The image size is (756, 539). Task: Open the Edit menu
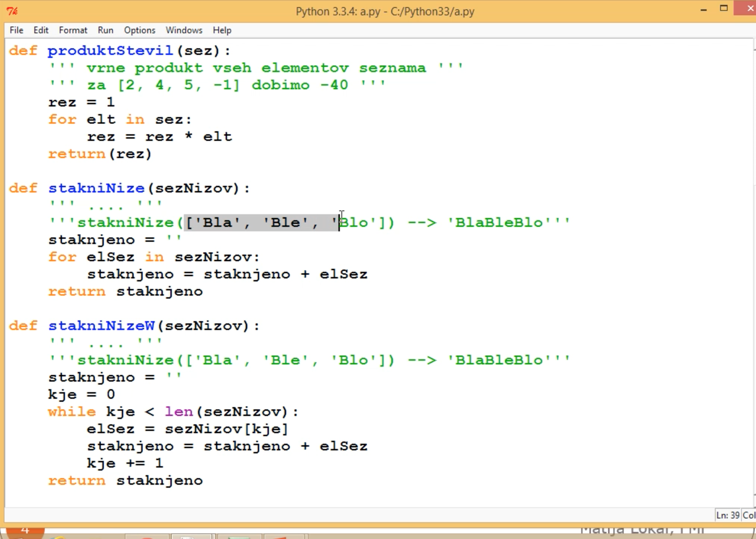41,30
